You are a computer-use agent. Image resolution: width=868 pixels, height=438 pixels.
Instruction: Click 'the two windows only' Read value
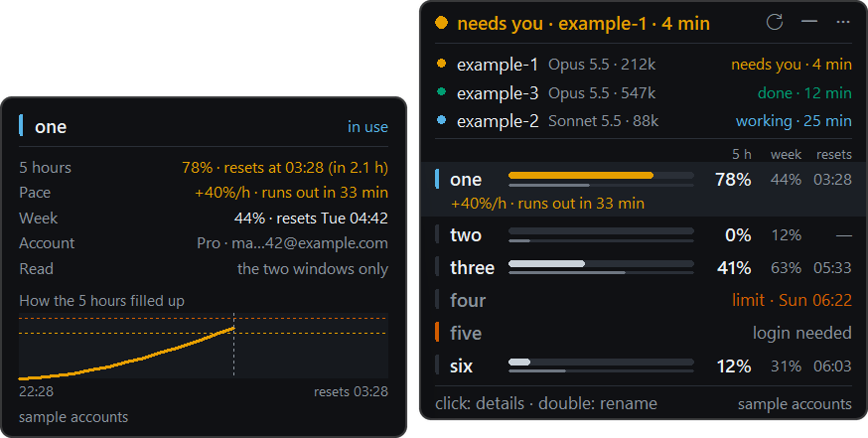point(313,268)
